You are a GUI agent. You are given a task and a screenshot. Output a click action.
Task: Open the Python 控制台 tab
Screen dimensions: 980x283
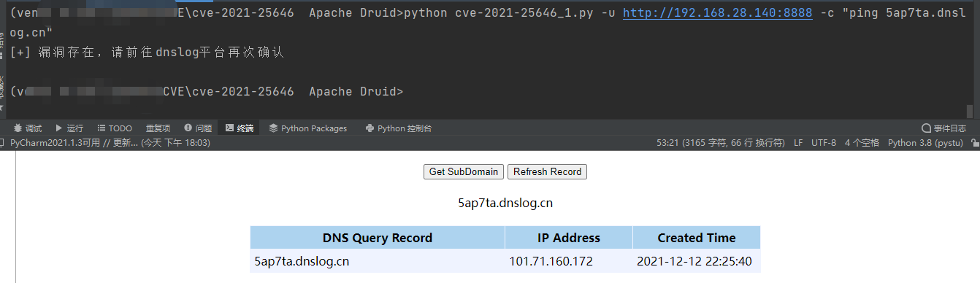(x=399, y=128)
